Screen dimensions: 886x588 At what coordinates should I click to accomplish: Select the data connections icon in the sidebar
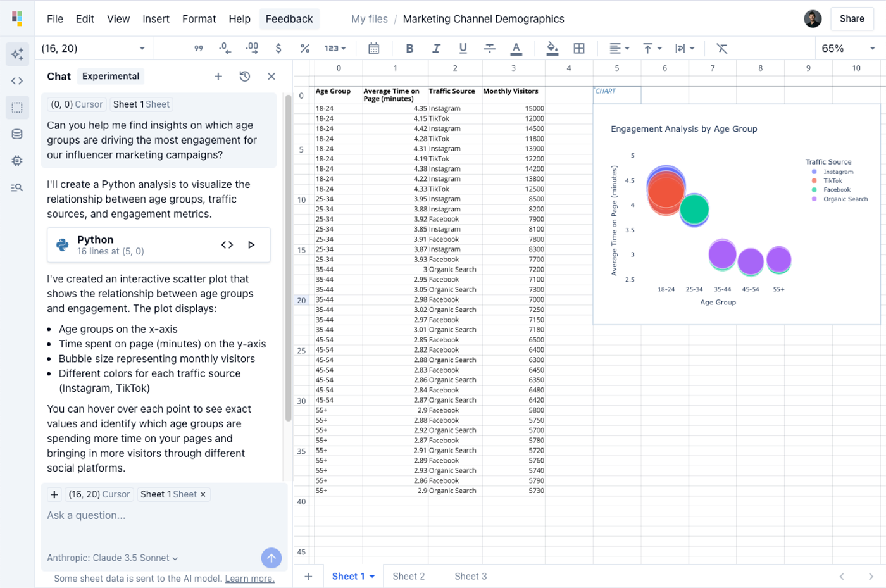tap(17, 134)
